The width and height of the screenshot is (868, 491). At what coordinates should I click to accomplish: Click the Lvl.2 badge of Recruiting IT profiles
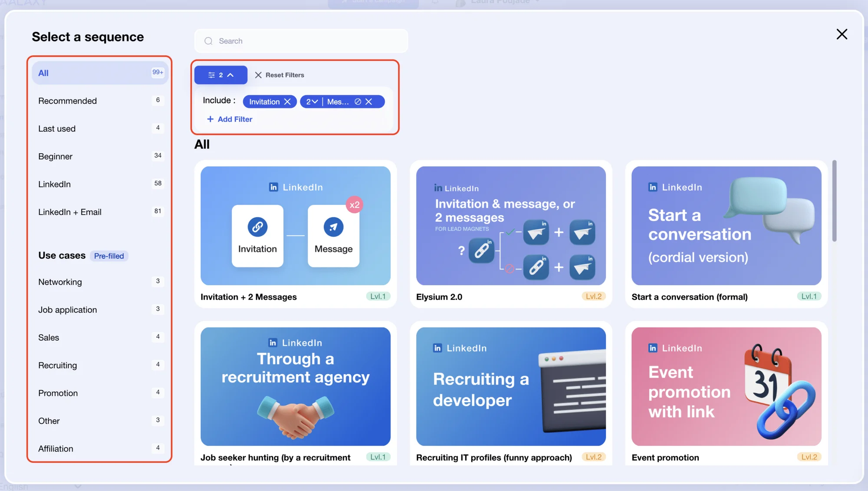pos(593,457)
